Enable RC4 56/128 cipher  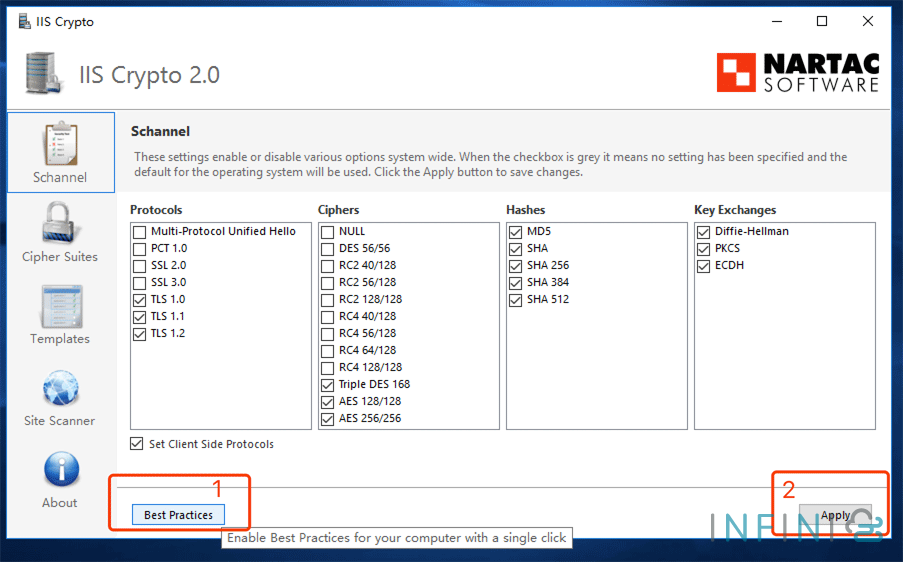[x=327, y=334]
